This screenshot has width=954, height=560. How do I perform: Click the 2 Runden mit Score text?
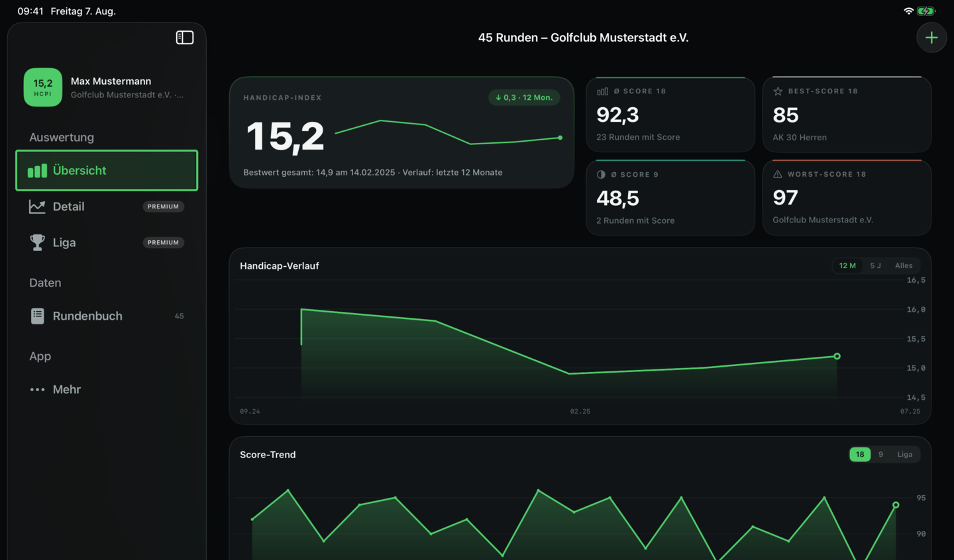tap(635, 220)
